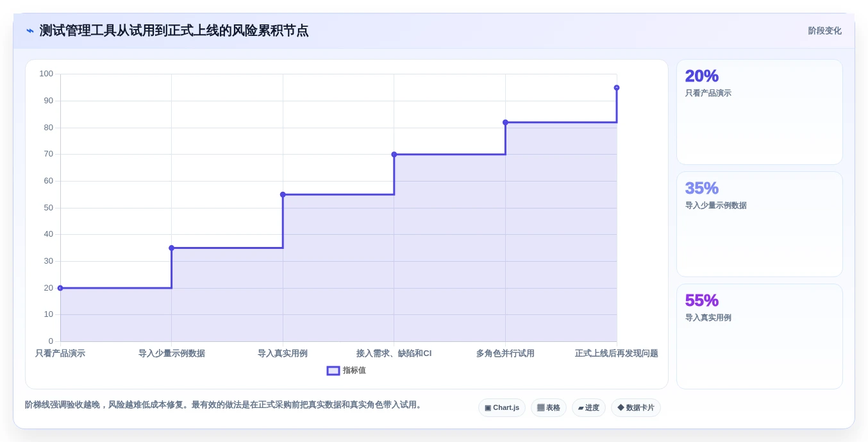Click the data point at 只看产品演示
Viewport: 868px width, 442px height.
pyautogui.click(x=60, y=288)
